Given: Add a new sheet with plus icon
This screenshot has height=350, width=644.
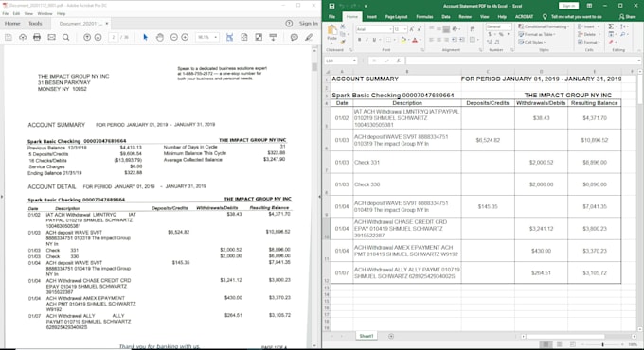Looking at the screenshot, I should pyautogui.click(x=391, y=336).
